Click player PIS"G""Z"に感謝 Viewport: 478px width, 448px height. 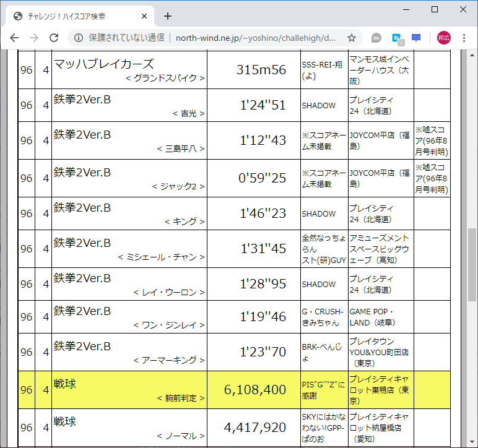323,390
